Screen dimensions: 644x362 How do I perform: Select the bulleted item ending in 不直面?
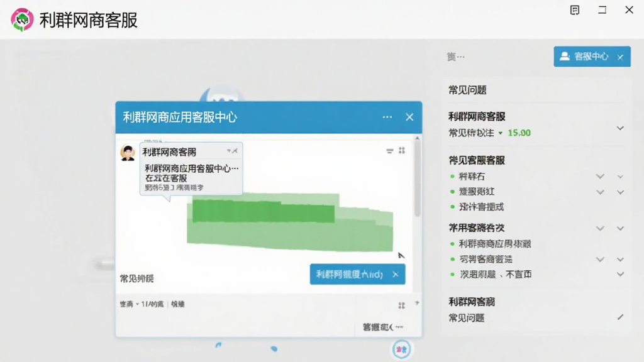coord(496,275)
